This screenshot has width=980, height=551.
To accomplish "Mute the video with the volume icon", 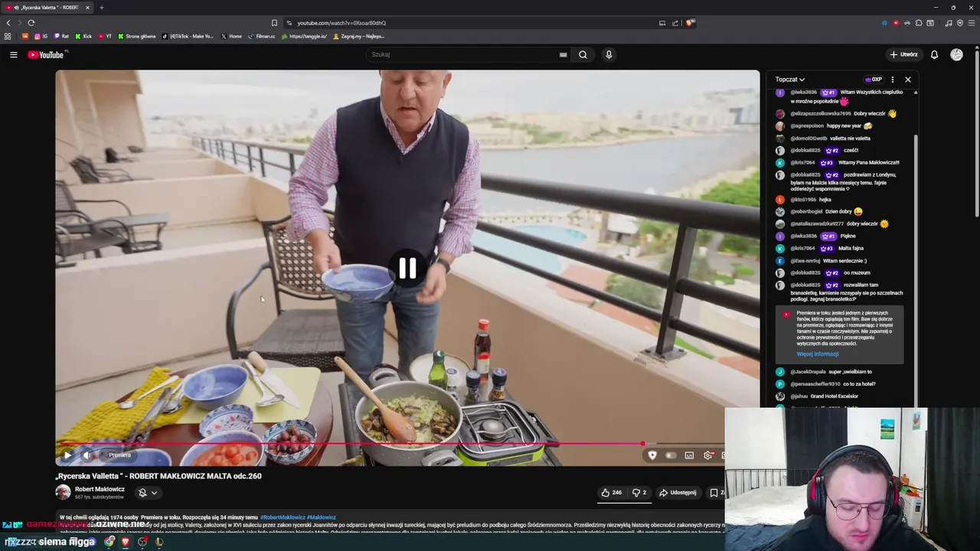I will (87, 455).
